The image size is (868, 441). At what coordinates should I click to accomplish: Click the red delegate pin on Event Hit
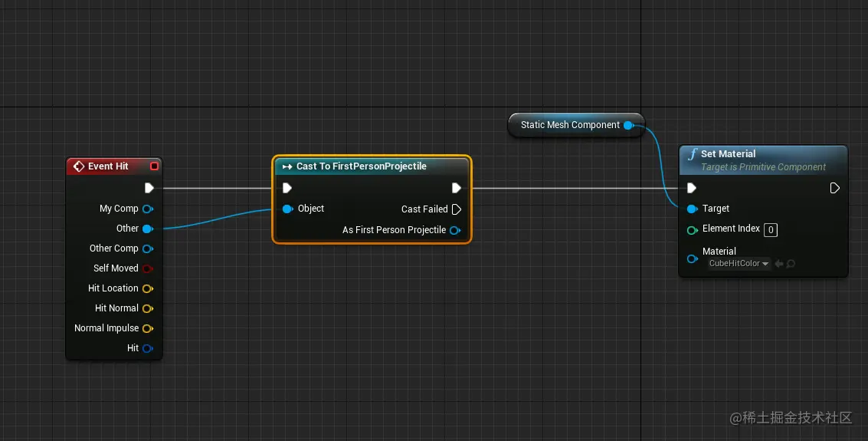click(155, 166)
